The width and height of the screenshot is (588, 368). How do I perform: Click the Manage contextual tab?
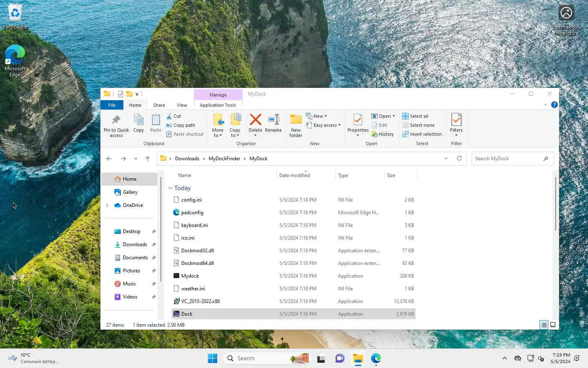tap(218, 94)
